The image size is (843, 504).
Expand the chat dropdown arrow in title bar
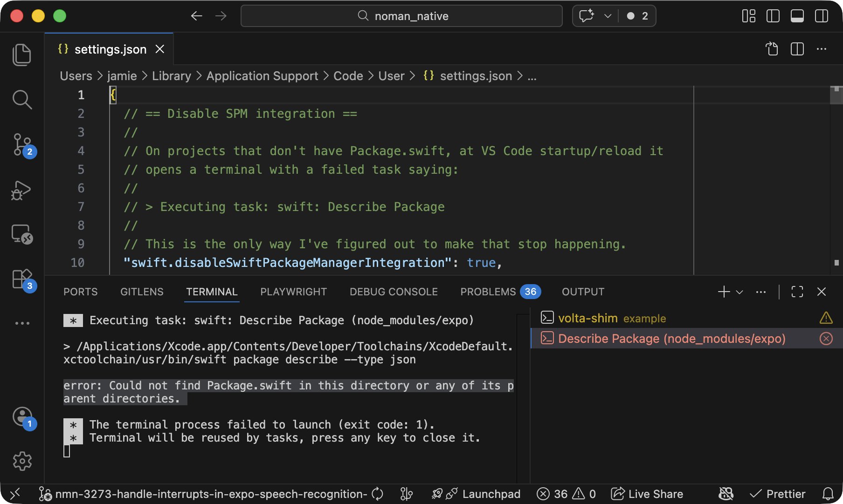608,16
